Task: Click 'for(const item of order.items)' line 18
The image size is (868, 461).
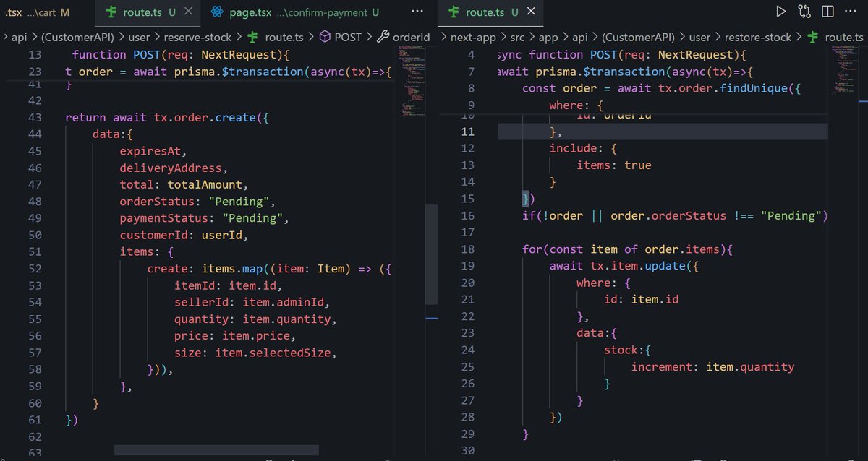Action: [624, 249]
